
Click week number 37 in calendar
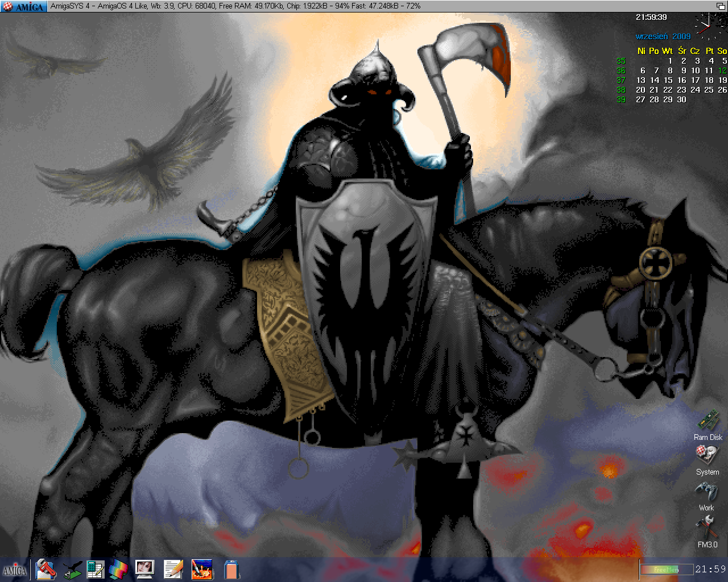(x=621, y=80)
